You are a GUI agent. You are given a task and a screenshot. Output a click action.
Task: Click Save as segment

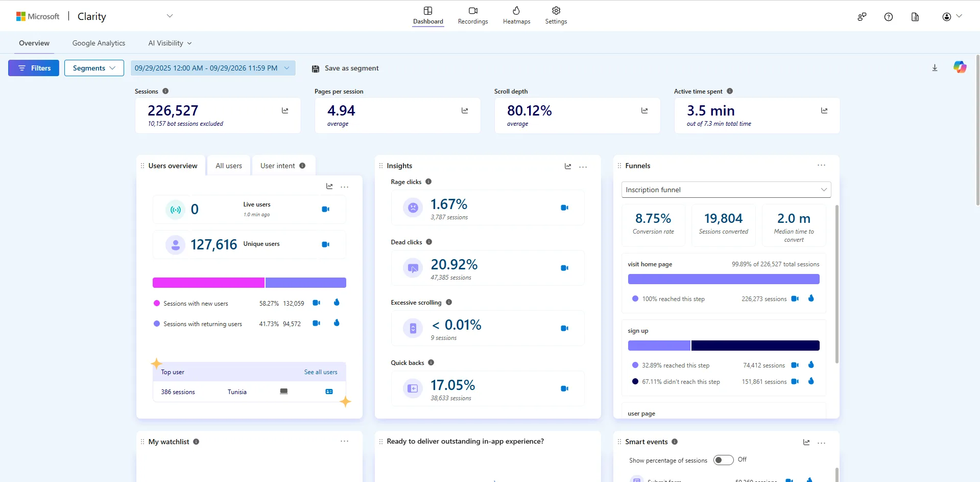(x=345, y=68)
